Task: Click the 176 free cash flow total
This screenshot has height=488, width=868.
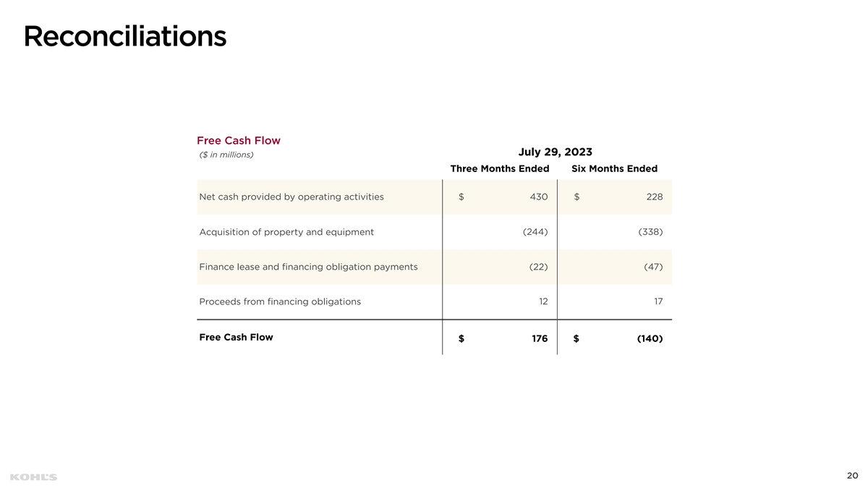Action: coord(538,338)
